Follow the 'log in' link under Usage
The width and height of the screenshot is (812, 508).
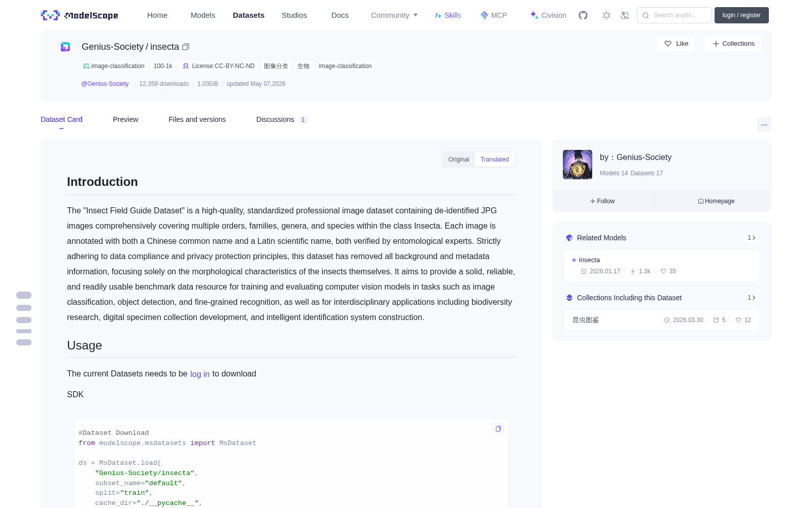[x=200, y=374]
